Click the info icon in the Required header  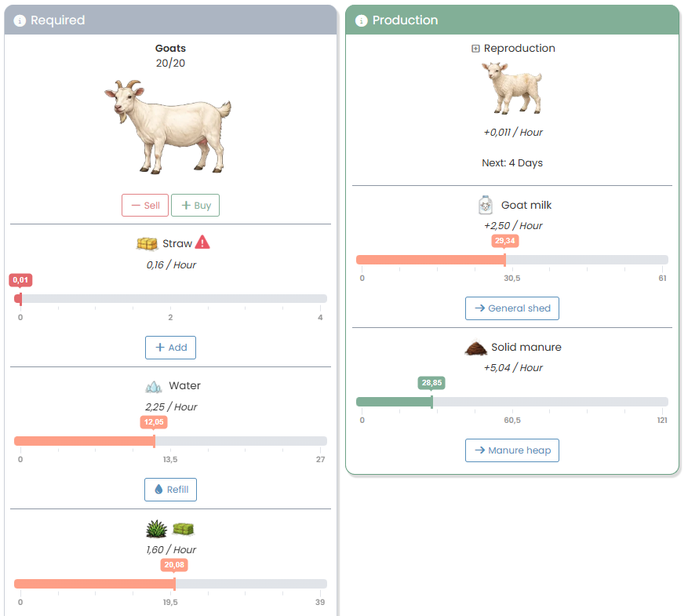pos(20,20)
